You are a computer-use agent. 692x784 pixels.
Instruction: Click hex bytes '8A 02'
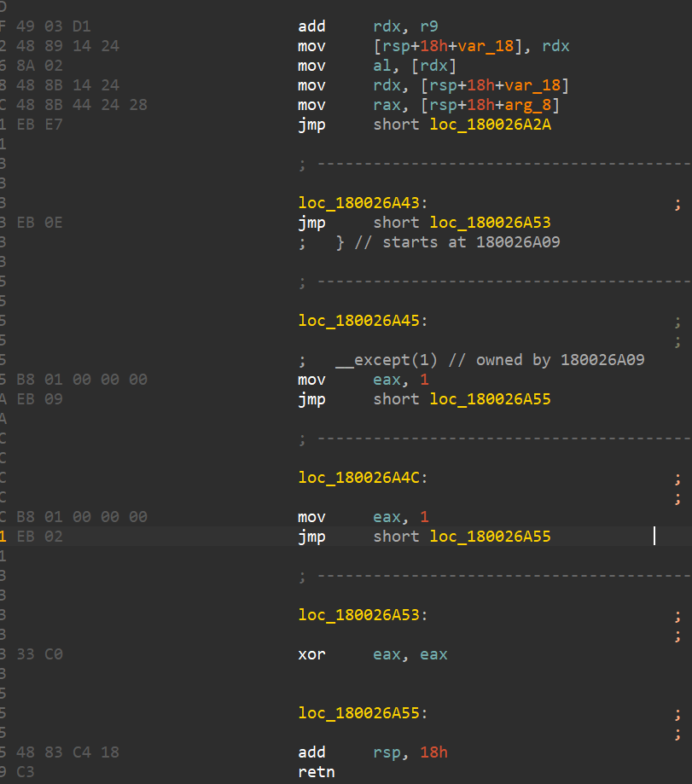pyautogui.click(x=39, y=66)
